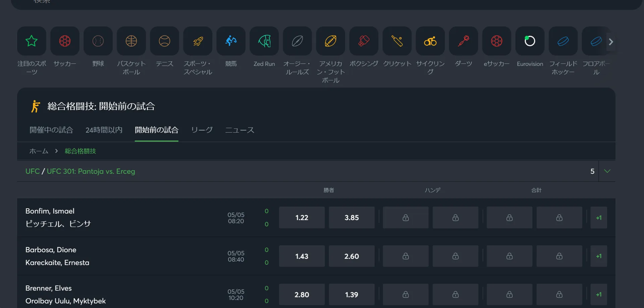Show +1 more markets for Barbosa match
Image resolution: width=644 pixels, height=308 pixels.
[x=599, y=256]
